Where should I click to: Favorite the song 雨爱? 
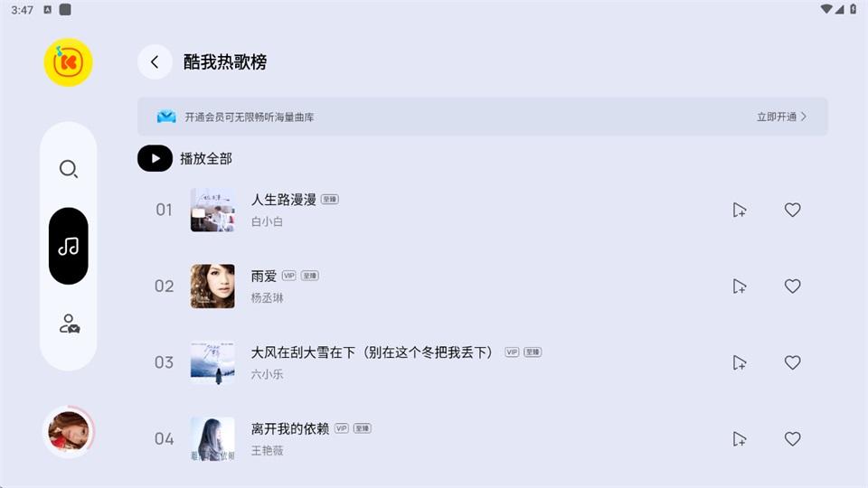tap(792, 286)
